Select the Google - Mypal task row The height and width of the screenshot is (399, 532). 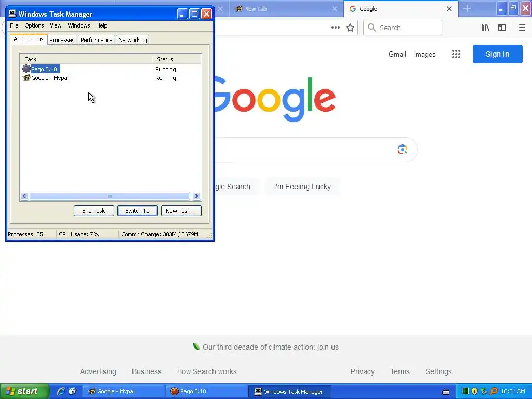111,78
